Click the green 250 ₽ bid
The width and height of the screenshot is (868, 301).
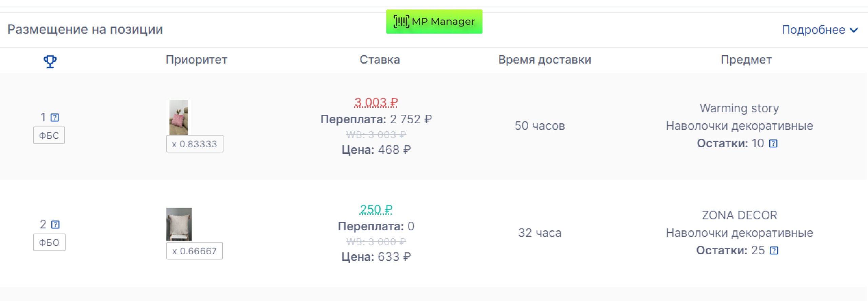click(376, 209)
